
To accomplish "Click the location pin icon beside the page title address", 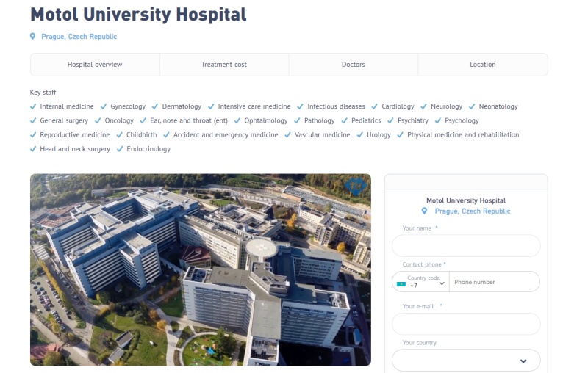I will coord(32,36).
